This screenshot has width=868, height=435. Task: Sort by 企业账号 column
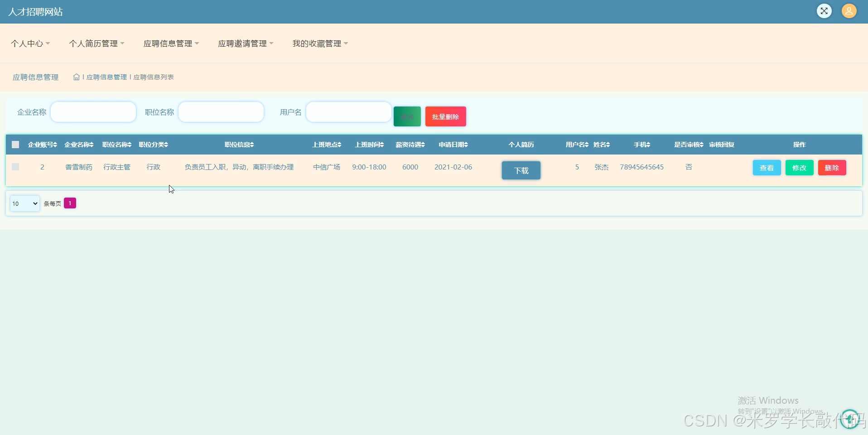pyautogui.click(x=43, y=145)
